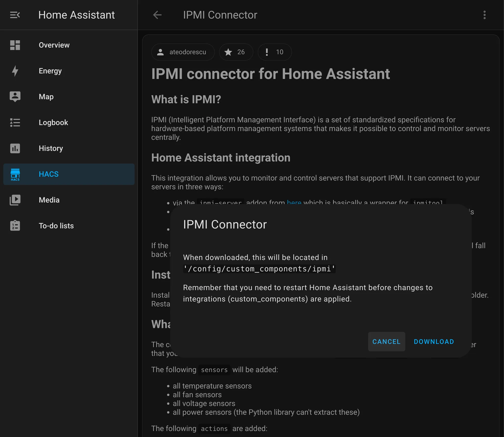Image resolution: width=504 pixels, height=437 pixels.
Task: Click the Overview dashboard icon
Action: pyautogui.click(x=15, y=45)
